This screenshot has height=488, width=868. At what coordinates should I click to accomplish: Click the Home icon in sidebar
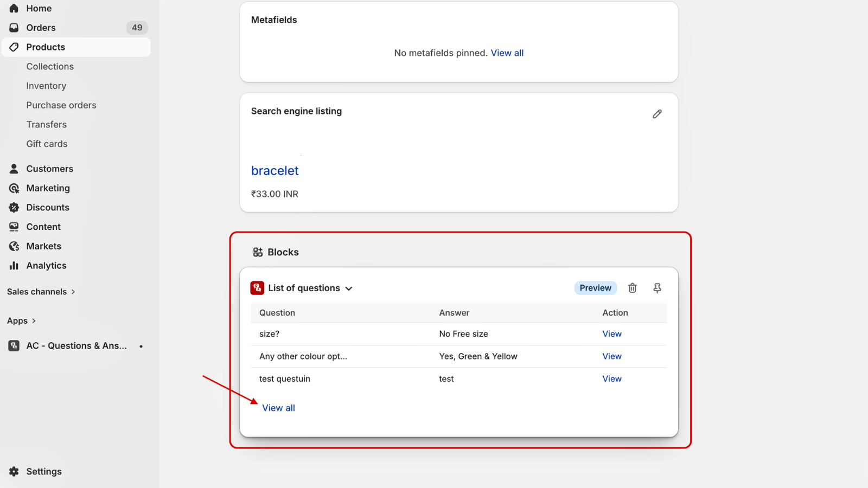click(x=14, y=8)
